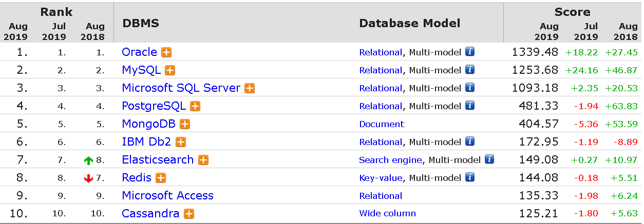
Task: Expand the plus icon next to IBM Db2
Action: (181, 142)
